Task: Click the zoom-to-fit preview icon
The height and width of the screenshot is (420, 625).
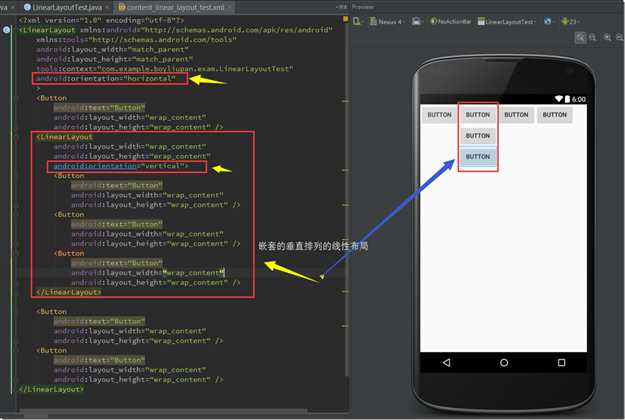Action: pos(580,37)
